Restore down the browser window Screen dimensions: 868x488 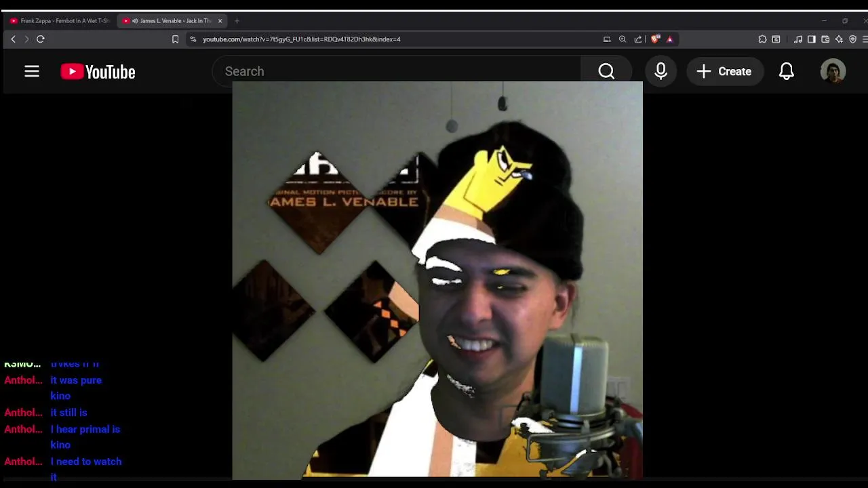coord(845,21)
